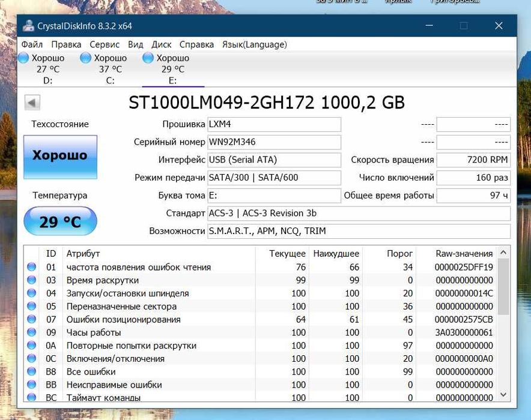Click status icon for attribute 09 row
Image resolution: width=531 pixels, height=420 pixels.
[x=31, y=332]
